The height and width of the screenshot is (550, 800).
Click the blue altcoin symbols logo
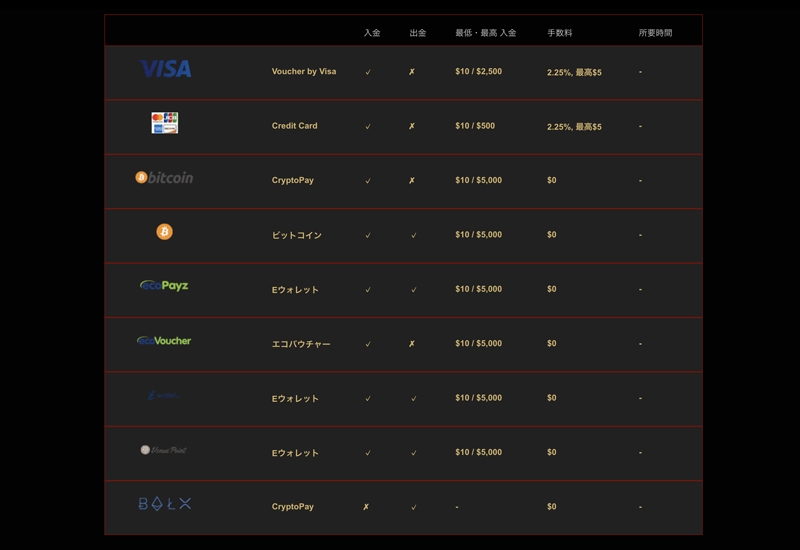click(x=165, y=504)
